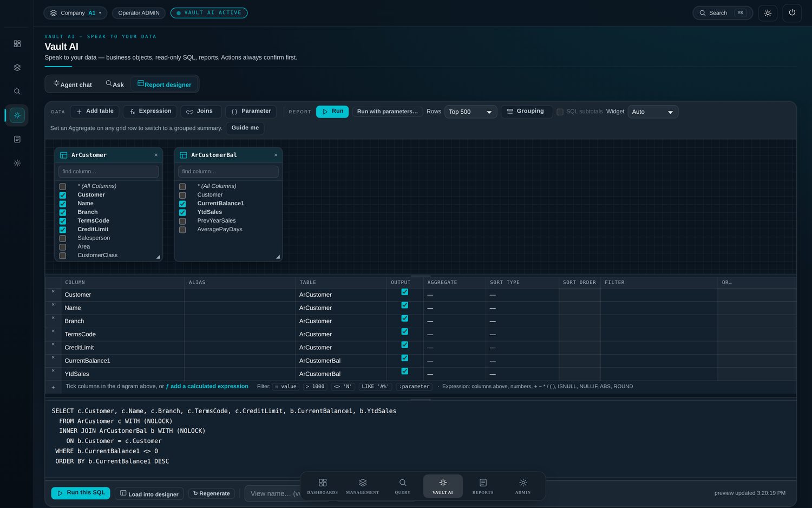Select Vault AI in bottom dock
Screen dimensions: 812x508
443,486
